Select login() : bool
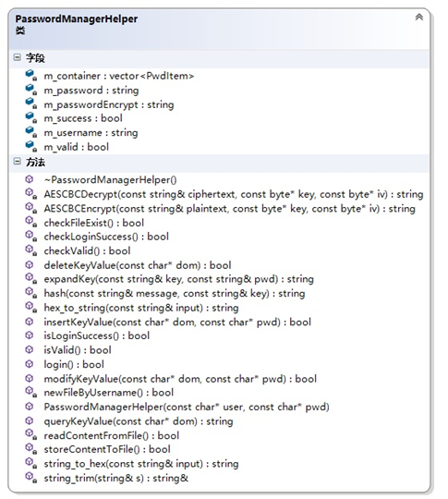 point(74,364)
